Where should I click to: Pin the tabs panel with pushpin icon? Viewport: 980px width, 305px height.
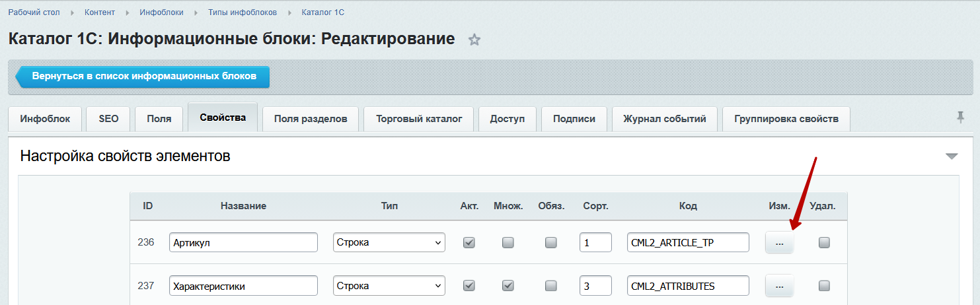point(960,118)
